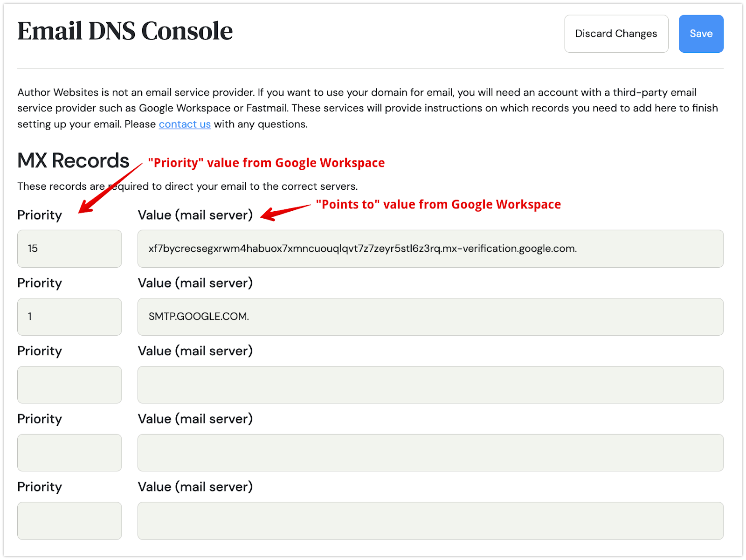The height and width of the screenshot is (560, 746).
Task: Edit the Priority field containing 1
Action: pos(69,317)
